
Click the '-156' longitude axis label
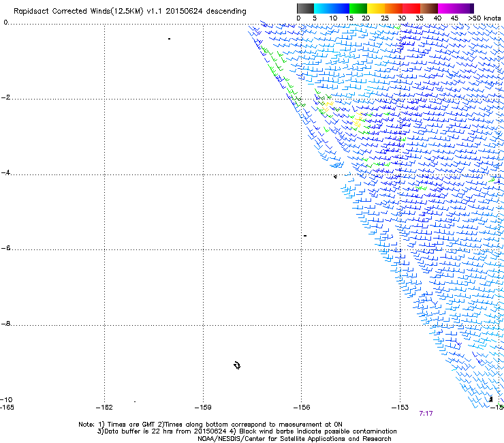coord(302,408)
